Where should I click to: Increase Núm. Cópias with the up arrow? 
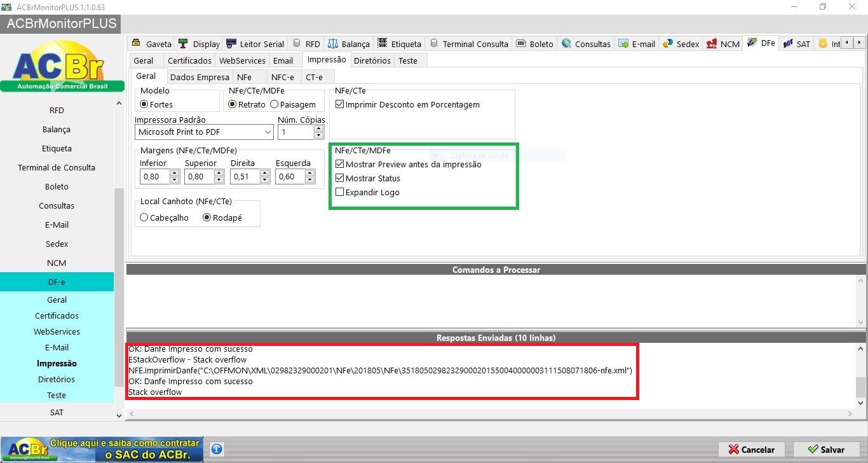pos(318,128)
